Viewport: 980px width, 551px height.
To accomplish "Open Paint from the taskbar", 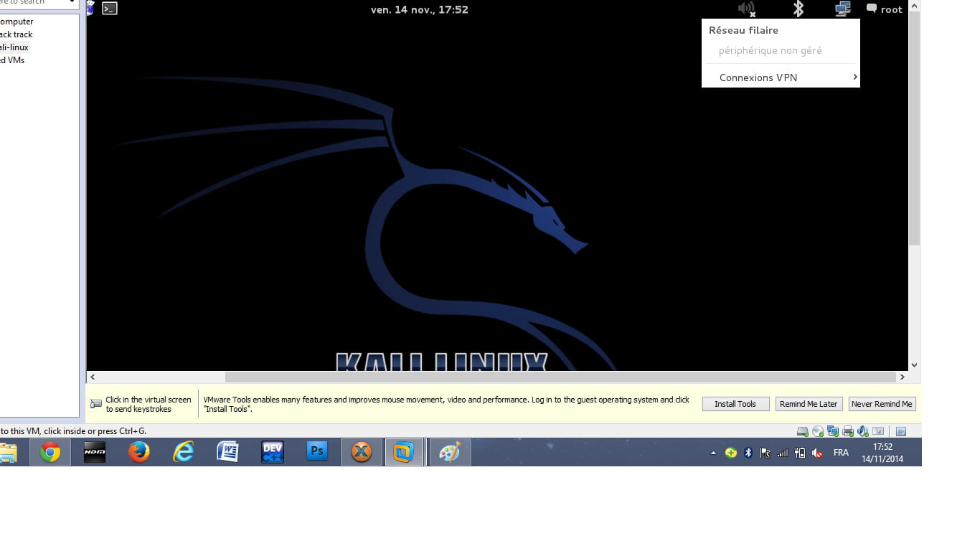I will (x=451, y=453).
